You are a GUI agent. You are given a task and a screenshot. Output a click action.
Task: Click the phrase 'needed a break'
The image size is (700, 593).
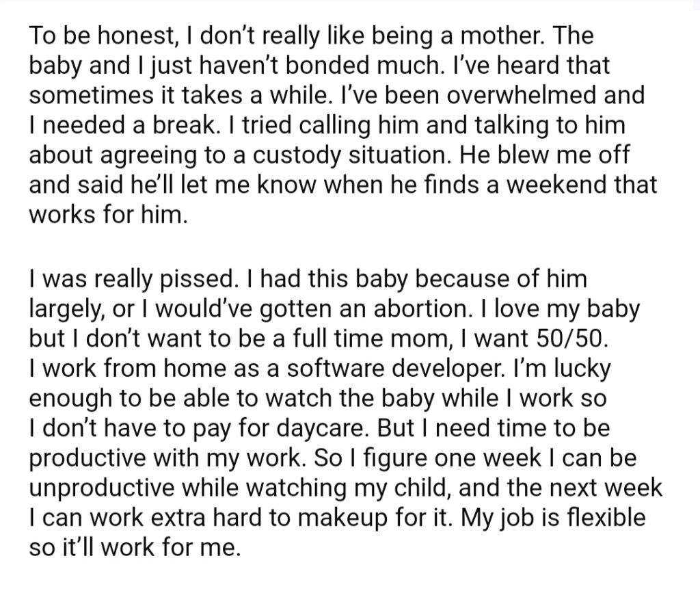(129, 125)
